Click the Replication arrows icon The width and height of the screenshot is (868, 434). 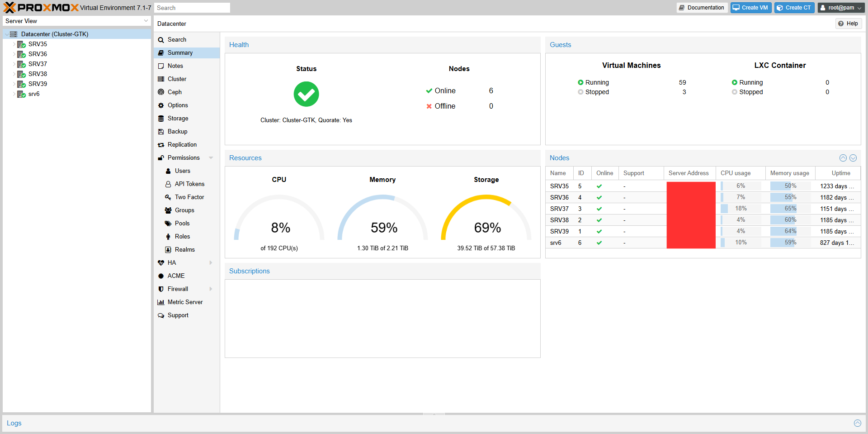(x=161, y=145)
